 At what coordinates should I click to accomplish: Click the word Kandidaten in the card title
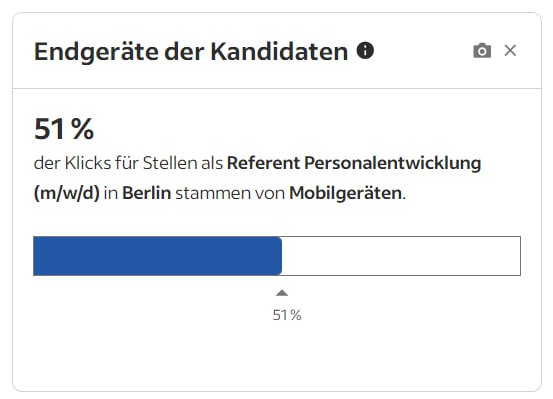coord(279,51)
